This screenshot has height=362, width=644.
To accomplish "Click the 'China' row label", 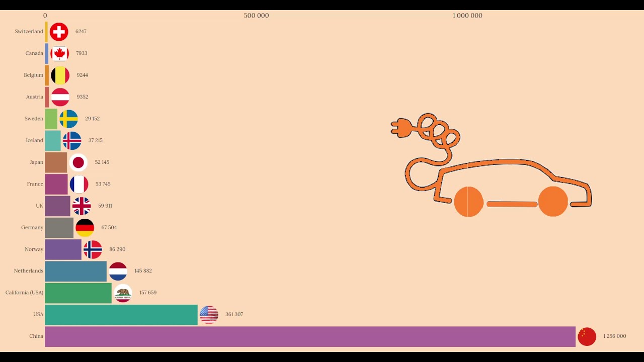I will click(x=36, y=336).
